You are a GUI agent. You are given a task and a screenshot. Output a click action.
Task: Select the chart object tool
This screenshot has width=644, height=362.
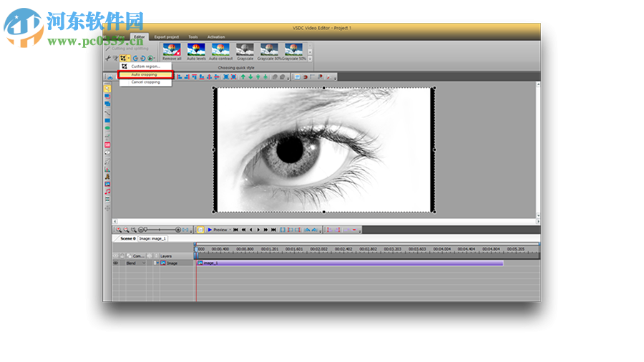tap(107, 169)
